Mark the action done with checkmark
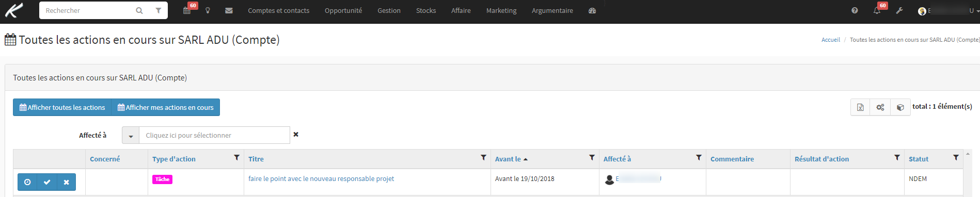The height and width of the screenshot is (197, 980). tap(47, 182)
